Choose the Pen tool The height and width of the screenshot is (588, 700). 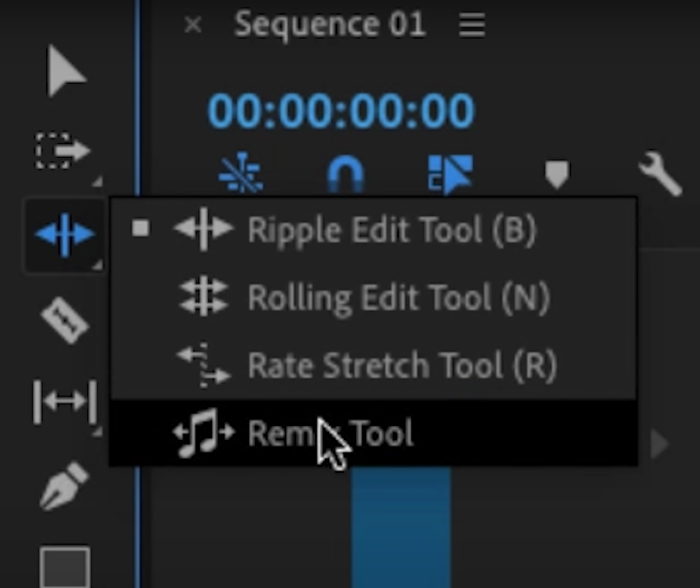point(64,484)
